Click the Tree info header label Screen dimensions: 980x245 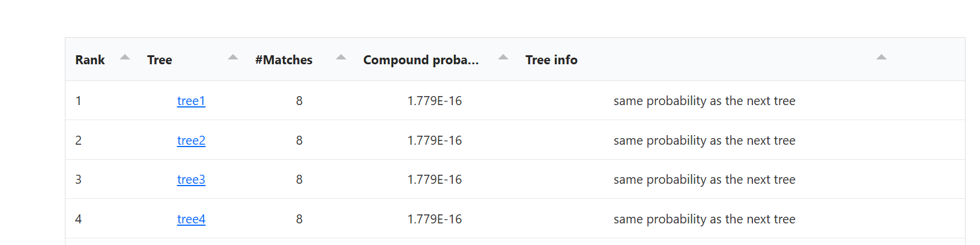551,60
